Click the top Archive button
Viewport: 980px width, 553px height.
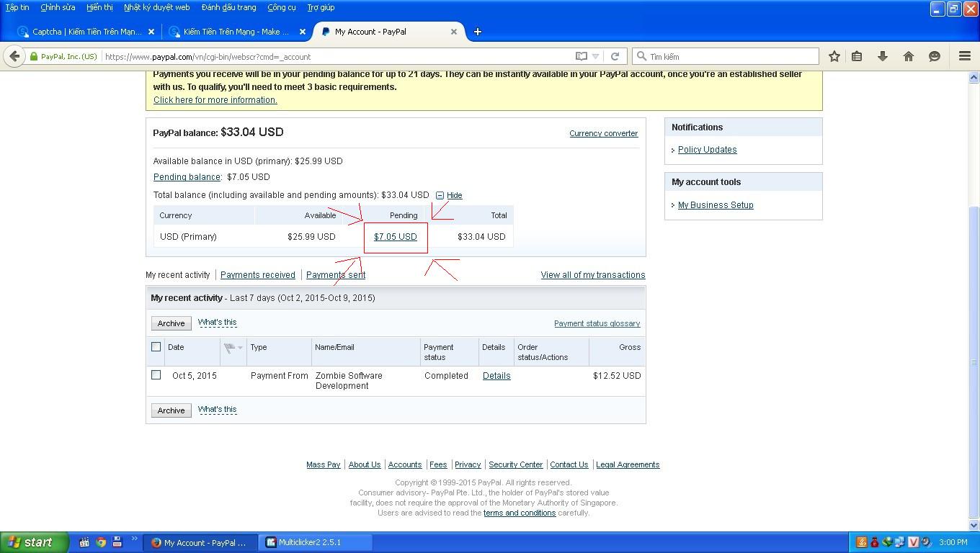(x=171, y=323)
